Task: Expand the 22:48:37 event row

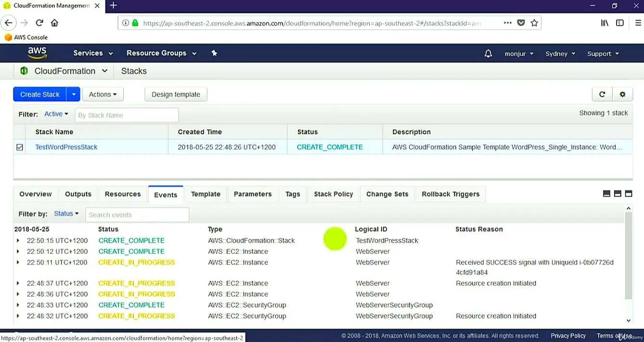Action: tap(18, 283)
